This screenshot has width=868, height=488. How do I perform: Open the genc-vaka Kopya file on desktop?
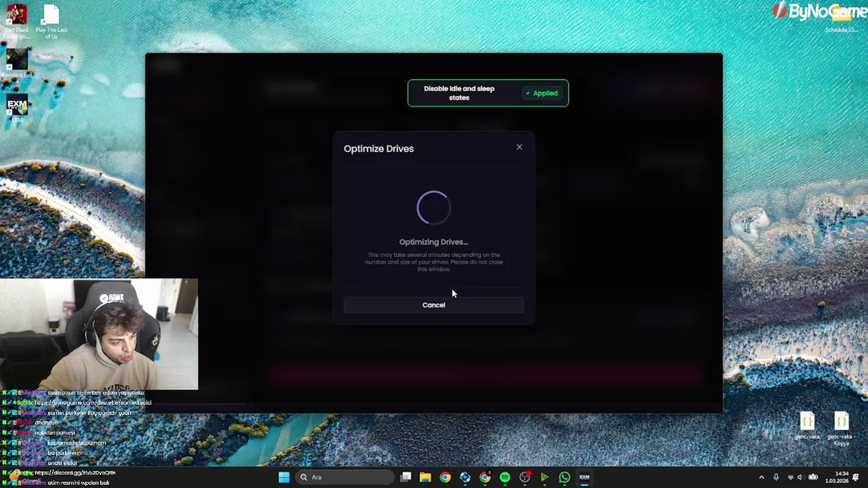tap(842, 428)
